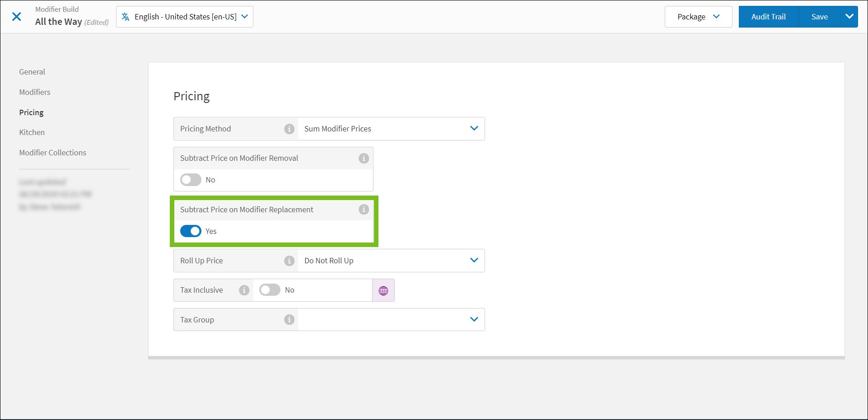Close the Modifier Build editor with X icon
This screenshot has width=868, height=420.
(17, 17)
